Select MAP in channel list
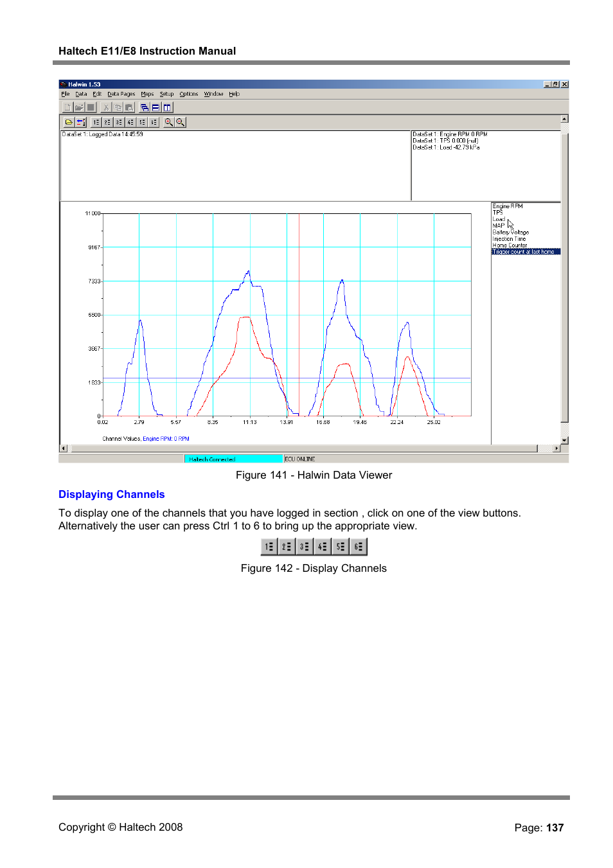This screenshot has height=868, width=613. (x=499, y=226)
